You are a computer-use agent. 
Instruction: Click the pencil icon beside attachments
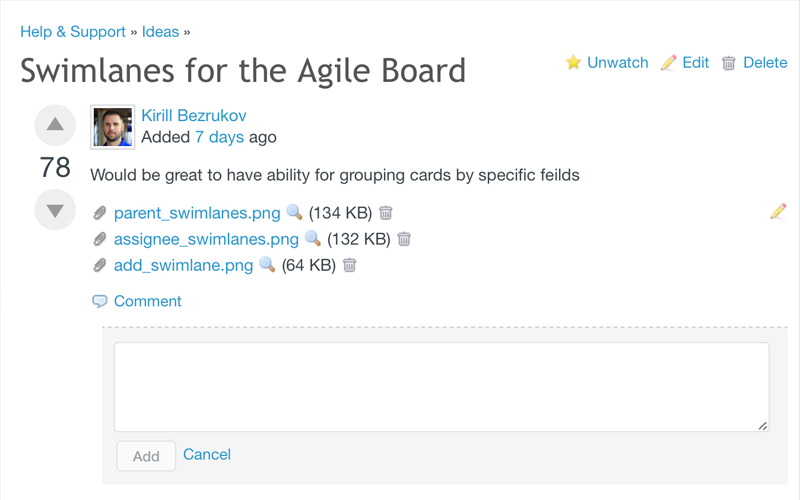point(778,211)
